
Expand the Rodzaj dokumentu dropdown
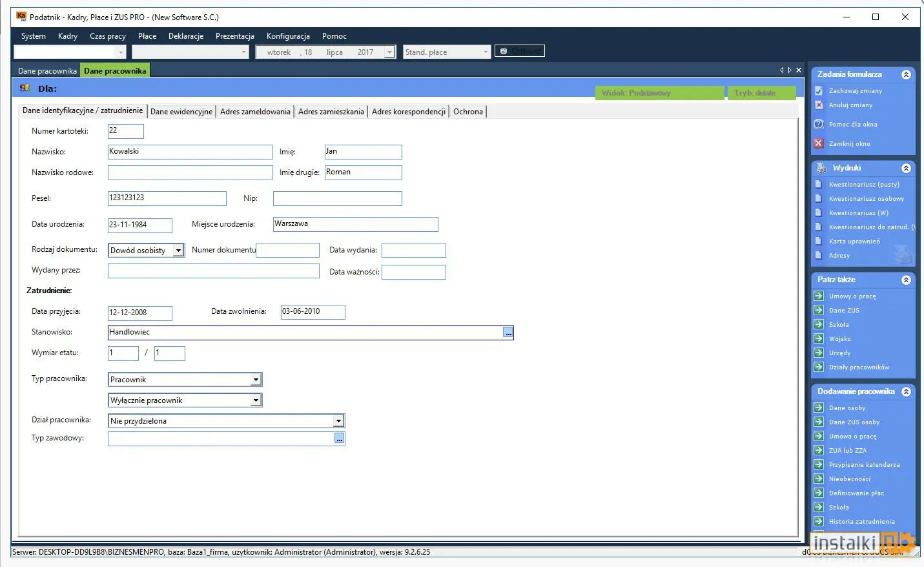tap(178, 251)
